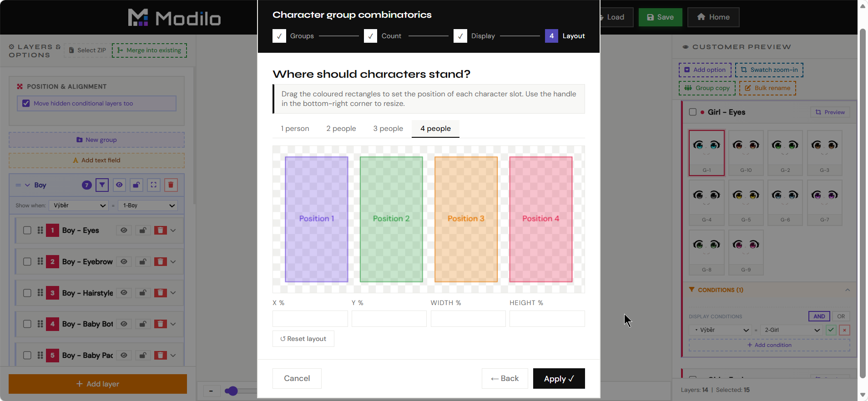Toggle lock on Boy - Eyebrow layer
The height and width of the screenshot is (401, 868).
(x=142, y=262)
